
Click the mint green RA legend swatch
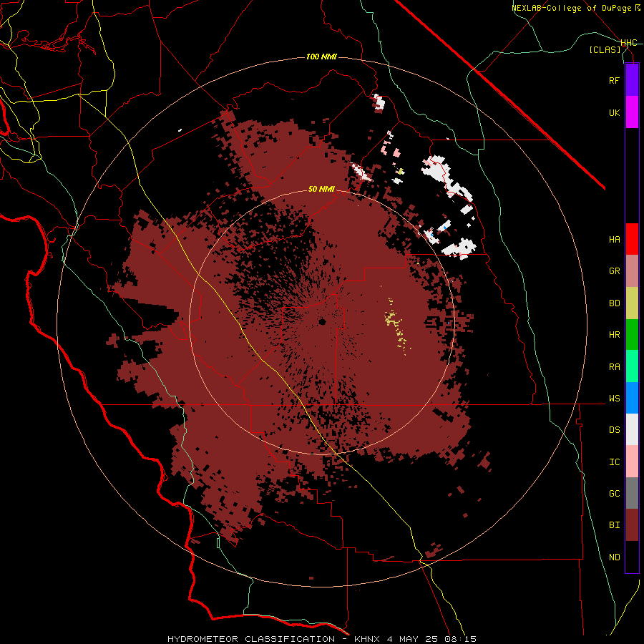(x=632, y=366)
